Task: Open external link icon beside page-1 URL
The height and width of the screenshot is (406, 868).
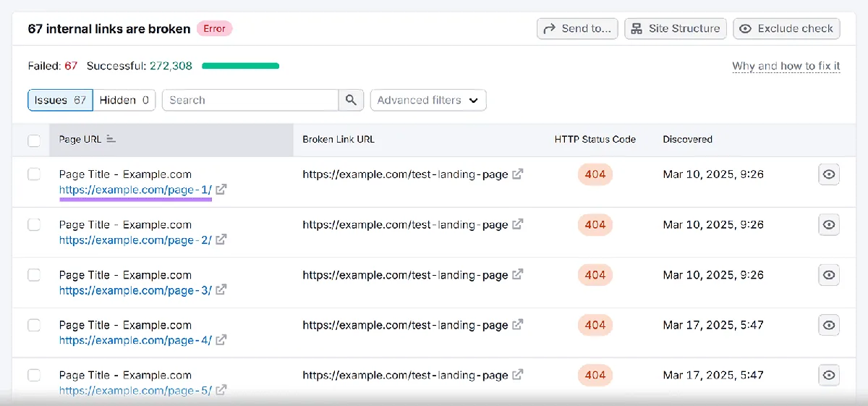Action: (221, 190)
